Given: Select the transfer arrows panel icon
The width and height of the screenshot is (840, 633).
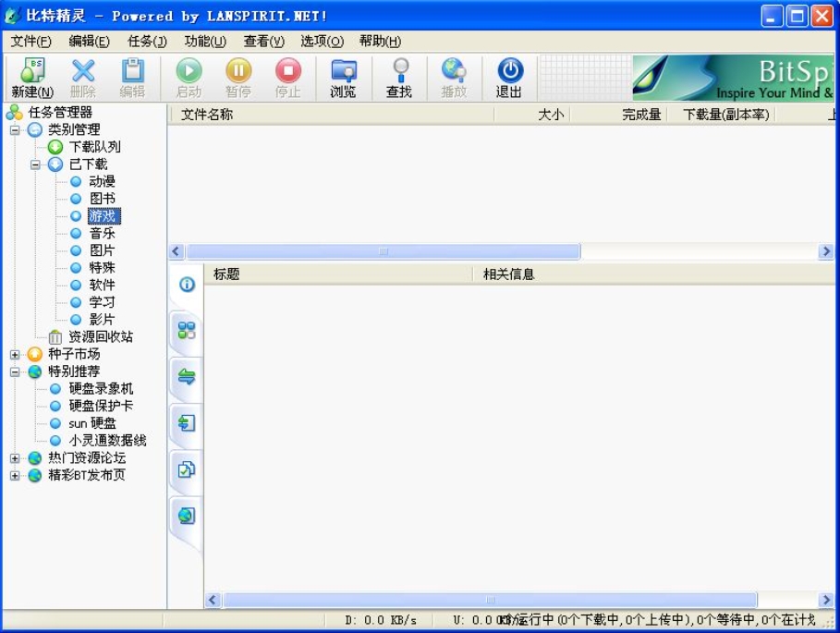Looking at the screenshot, I should coord(186,377).
